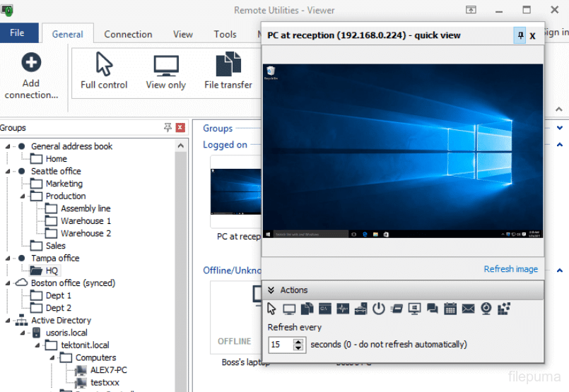Click the Groups section header link
Image resolution: width=569 pixels, height=392 pixels.
pyautogui.click(x=218, y=128)
